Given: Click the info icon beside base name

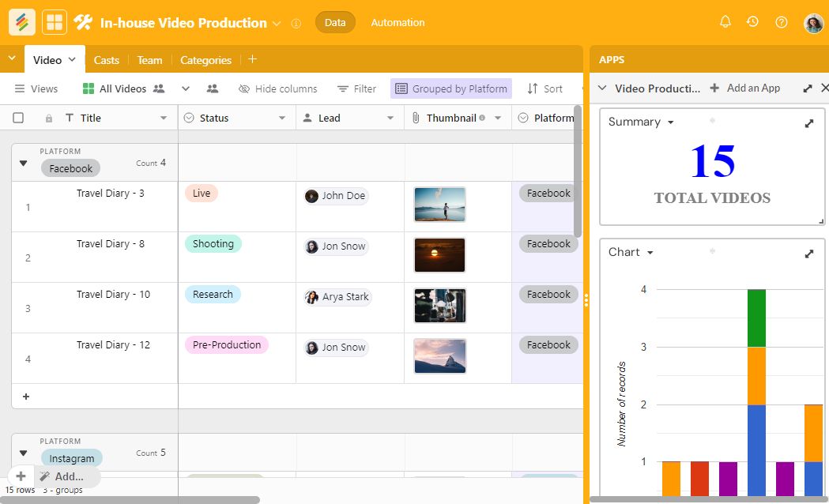Looking at the screenshot, I should coord(296,24).
